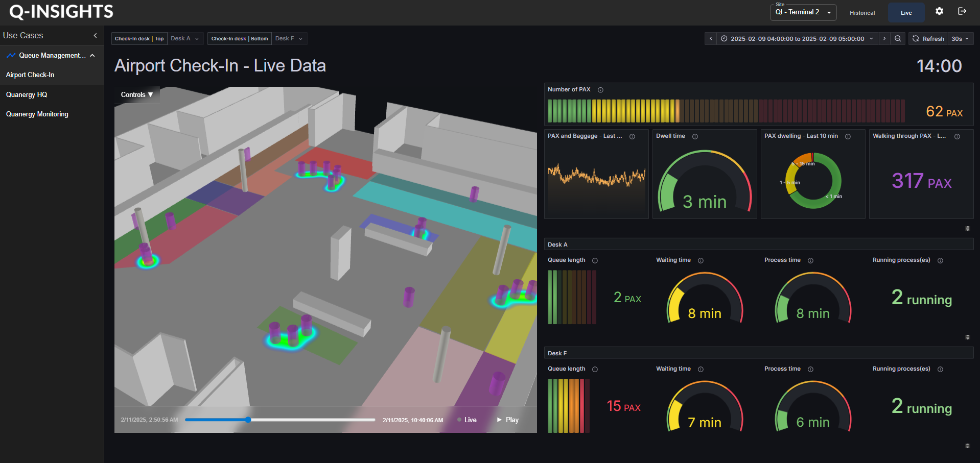
Task: Open the dashboard settings gear icon
Action: point(939,11)
